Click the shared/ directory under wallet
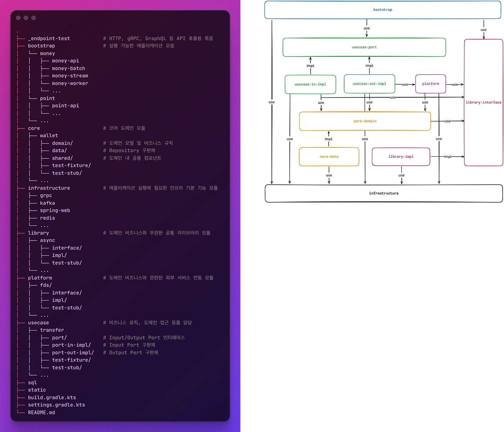Image resolution: width=504 pixels, height=432 pixels. click(62, 158)
